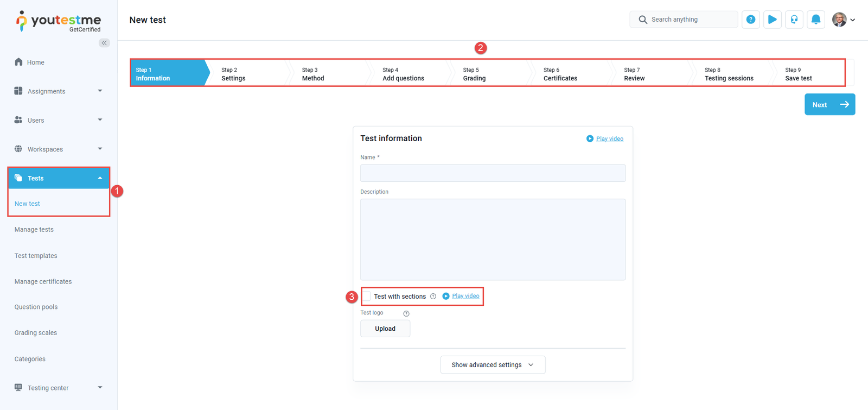Click the help question mark icon in header
868x410 pixels.
(750, 20)
